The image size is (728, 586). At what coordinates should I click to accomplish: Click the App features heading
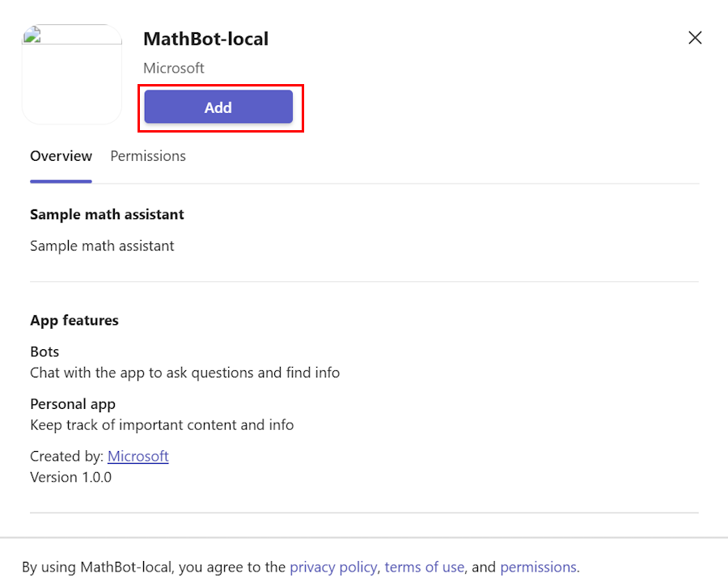pos(74,320)
